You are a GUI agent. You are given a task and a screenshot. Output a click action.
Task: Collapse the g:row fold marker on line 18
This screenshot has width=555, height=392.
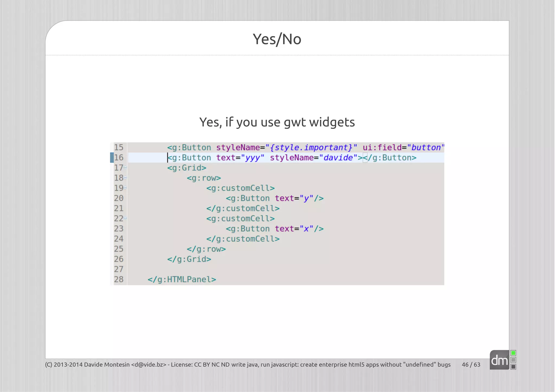(125, 178)
